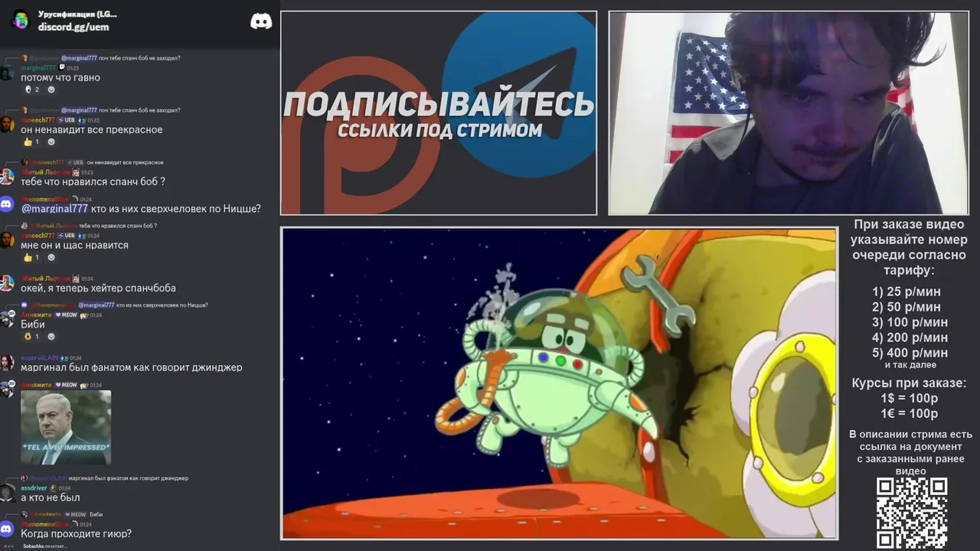Click the cartoon astronaut video frame

[560, 383]
